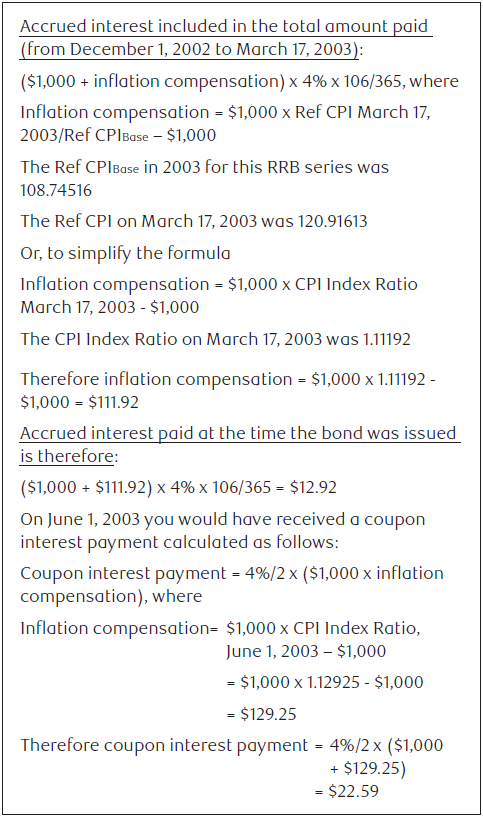Image resolution: width=483 pixels, height=816 pixels.
Task: Click the 'Inflation compensation = $1,000 x CPI Index Ratio' line
Action: 219,284
